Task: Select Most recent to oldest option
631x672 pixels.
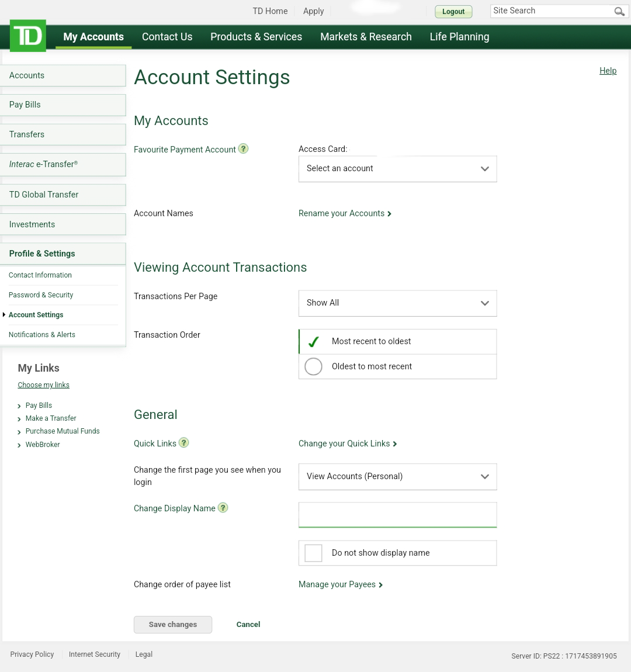Action: (x=314, y=342)
